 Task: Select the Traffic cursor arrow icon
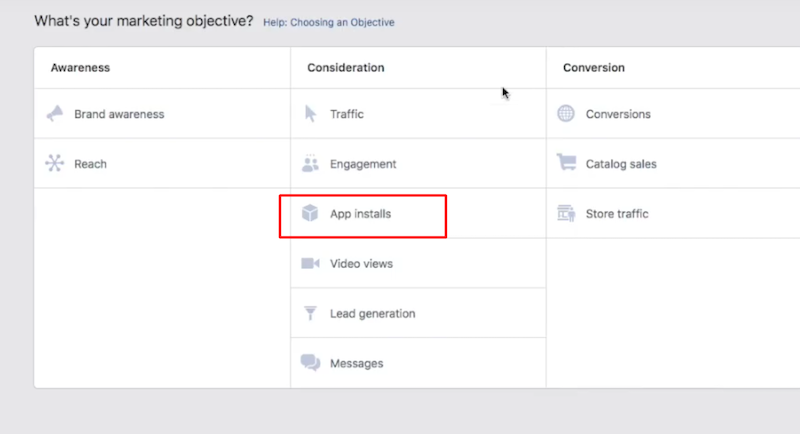310,114
